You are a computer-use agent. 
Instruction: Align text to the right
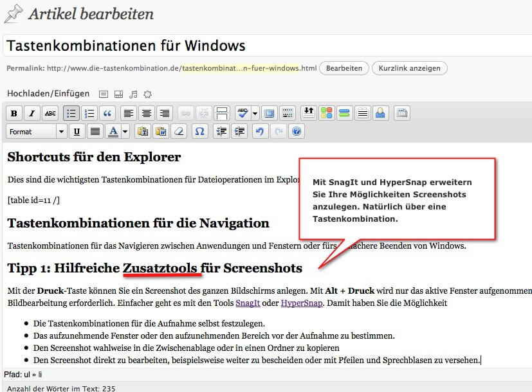click(x=165, y=113)
